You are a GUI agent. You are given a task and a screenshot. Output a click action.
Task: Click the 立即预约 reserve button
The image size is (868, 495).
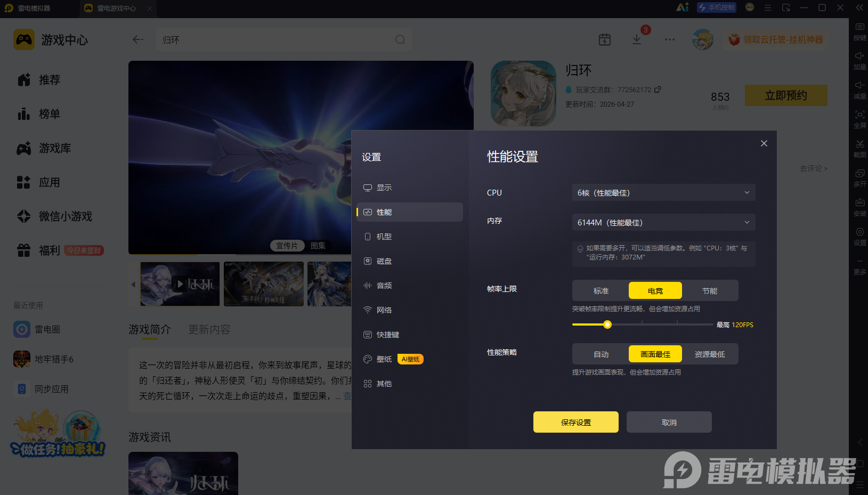coord(786,95)
